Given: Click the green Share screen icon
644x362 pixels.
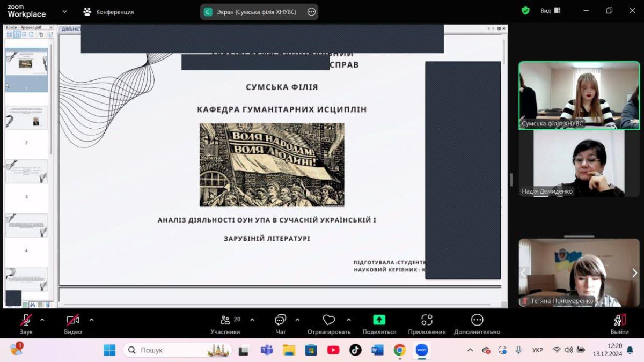Looking at the screenshot, I should [x=379, y=320].
